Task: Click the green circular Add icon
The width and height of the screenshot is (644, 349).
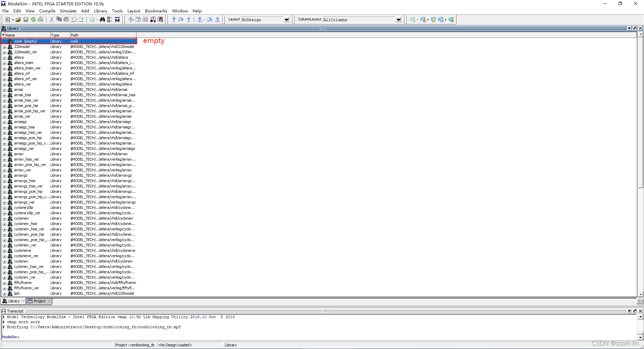Action: tap(92, 20)
